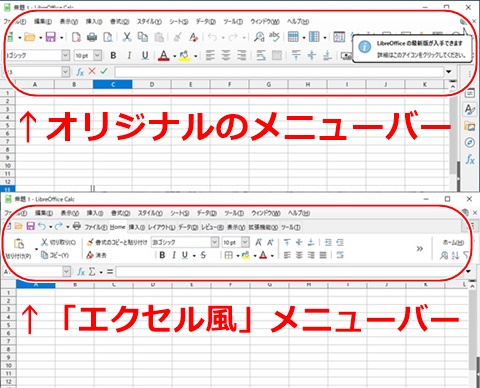This screenshot has width=480, height=388.
Task: Click 書式のコピーと貼り付け button in ribbon
Action: pyautogui.click(x=117, y=242)
